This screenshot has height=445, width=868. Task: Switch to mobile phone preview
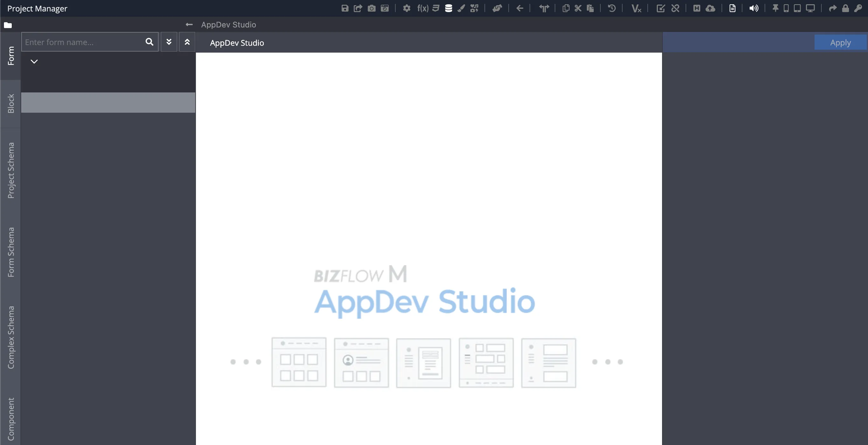click(786, 8)
